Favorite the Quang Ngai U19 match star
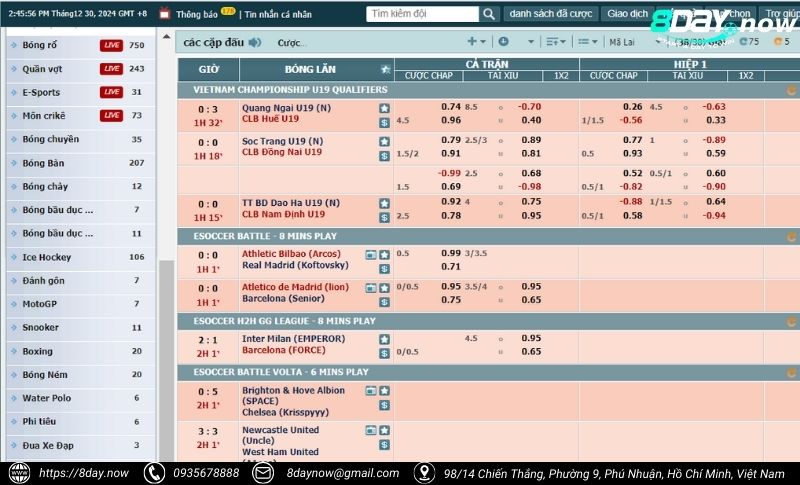The image size is (800, 485). [x=384, y=108]
